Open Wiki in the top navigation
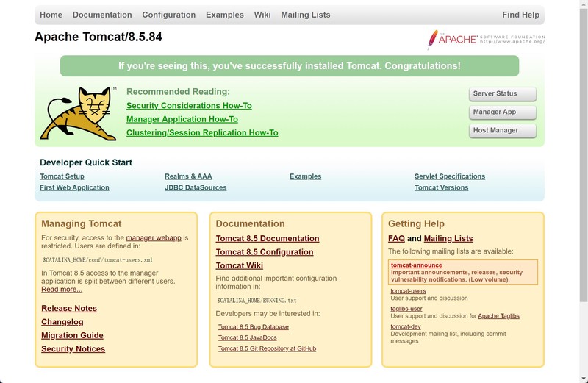588x383 pixels. 262,15
